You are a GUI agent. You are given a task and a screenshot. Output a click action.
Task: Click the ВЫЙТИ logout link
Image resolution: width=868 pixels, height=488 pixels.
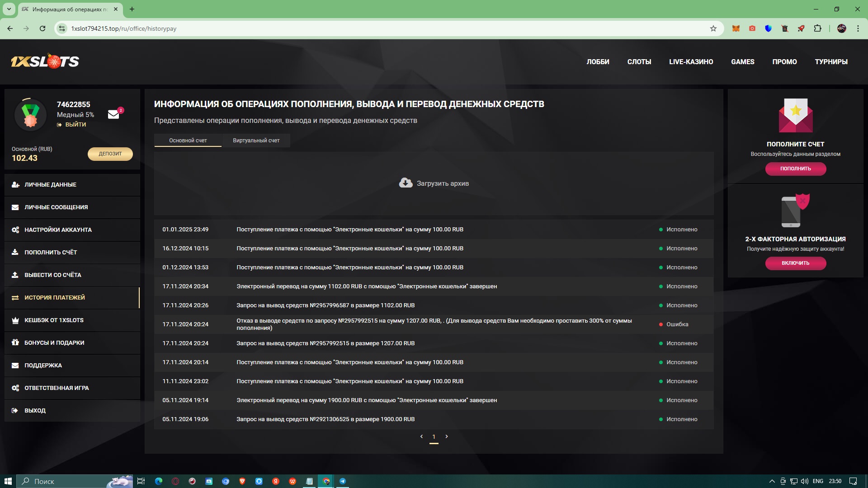(x=75, y=125)
